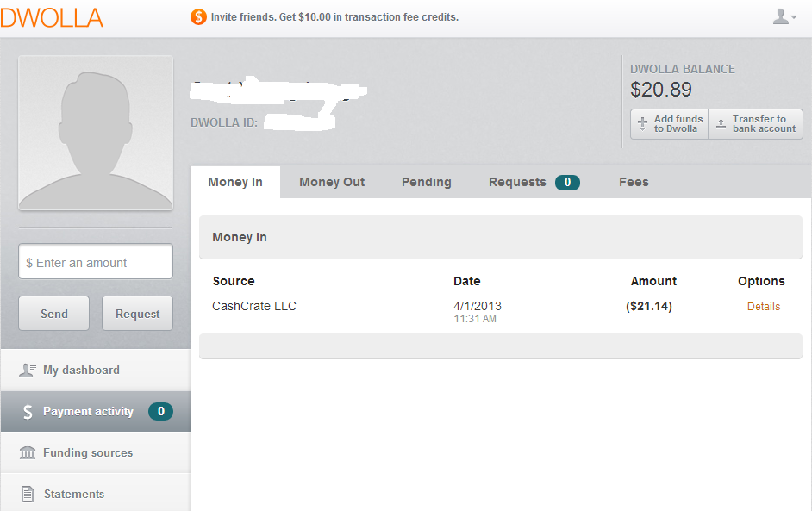Focus the Enter an amount field
Screen dimensions: 812x511
tap(96, 261)
